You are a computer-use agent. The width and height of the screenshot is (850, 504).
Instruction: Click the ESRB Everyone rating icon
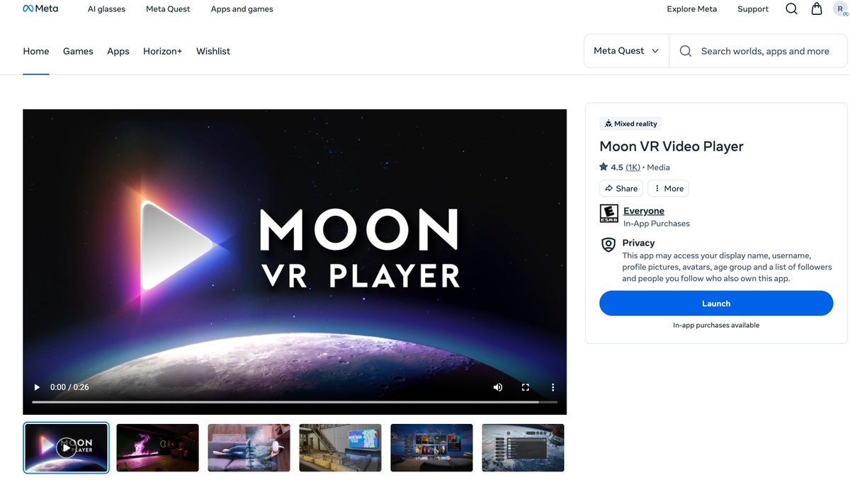[608, 212]
